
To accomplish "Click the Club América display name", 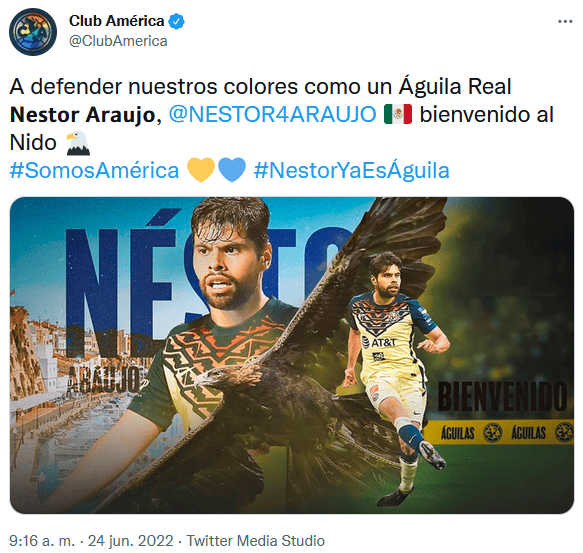I will point(116,21).
